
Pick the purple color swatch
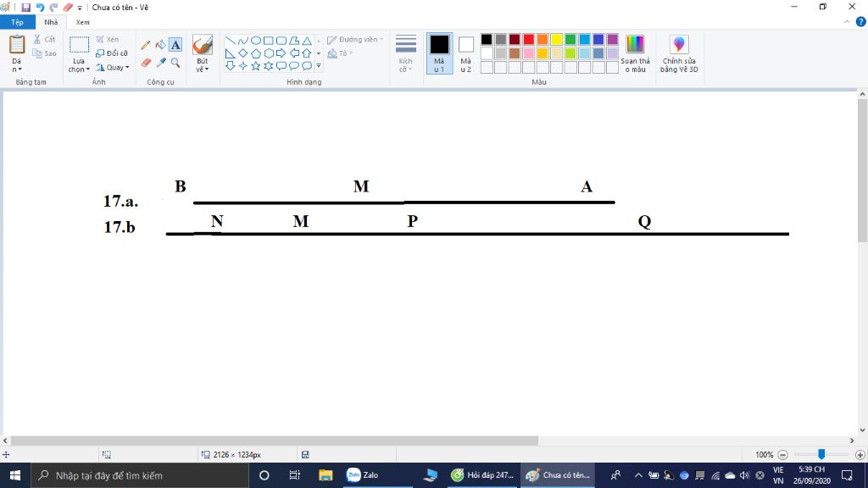pyautogui.click(x=612, y=39)
